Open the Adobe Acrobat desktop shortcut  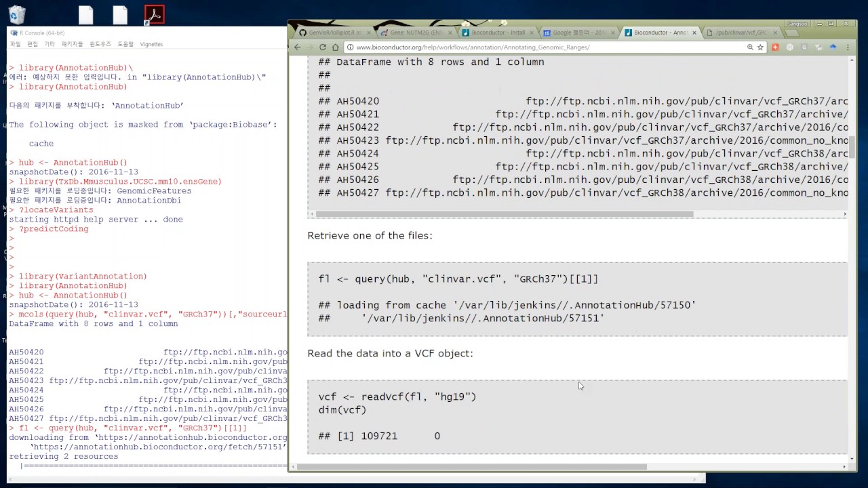point(154,15)
